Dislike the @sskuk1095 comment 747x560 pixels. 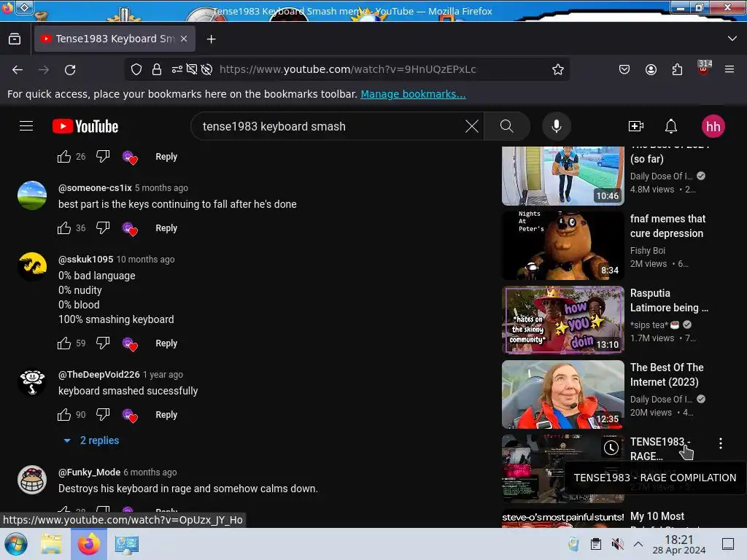click(103, 343)
